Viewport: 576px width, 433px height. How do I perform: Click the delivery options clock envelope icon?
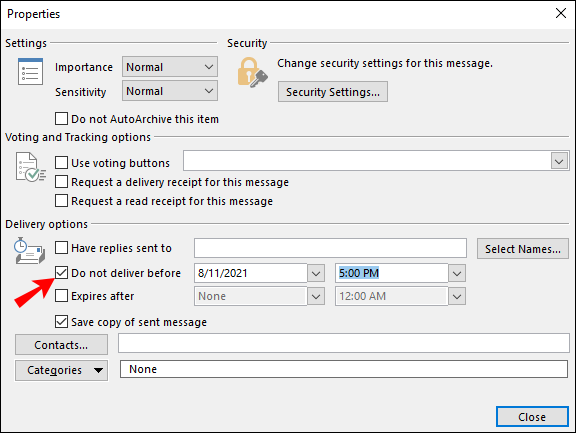[29, 251]
